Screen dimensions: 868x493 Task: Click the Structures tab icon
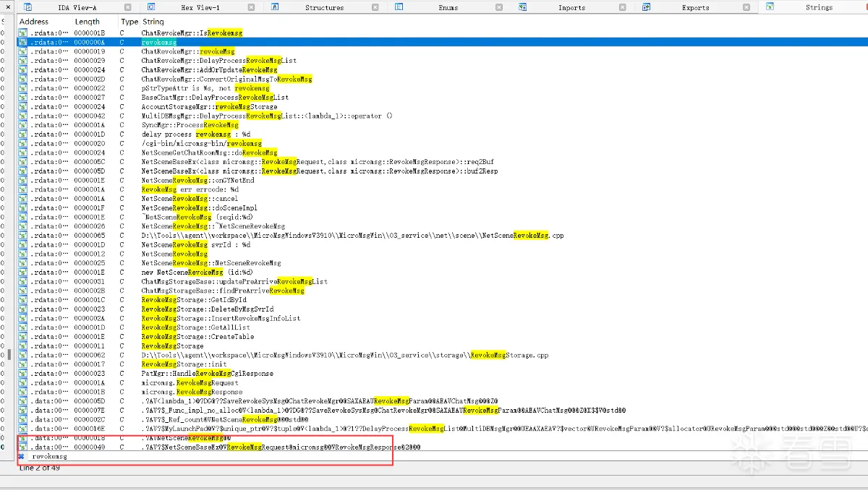pyautogui.click(x=276, y=7)
